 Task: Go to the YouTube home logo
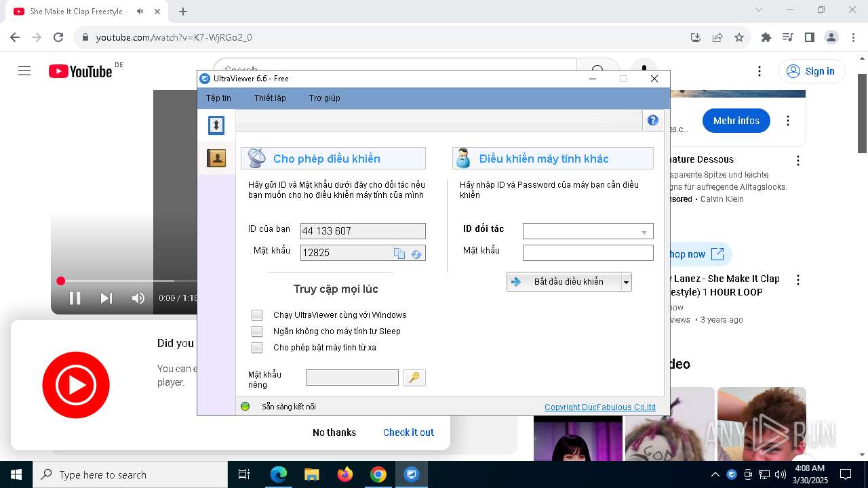click(81, 71)
